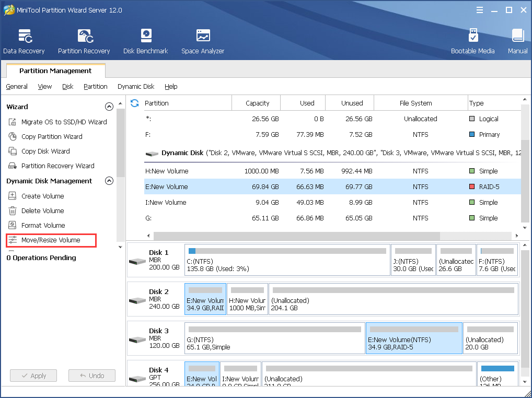This screenshot has width=532, height=398.
Task: Open the Partition menu
Action: click(95, 87)
